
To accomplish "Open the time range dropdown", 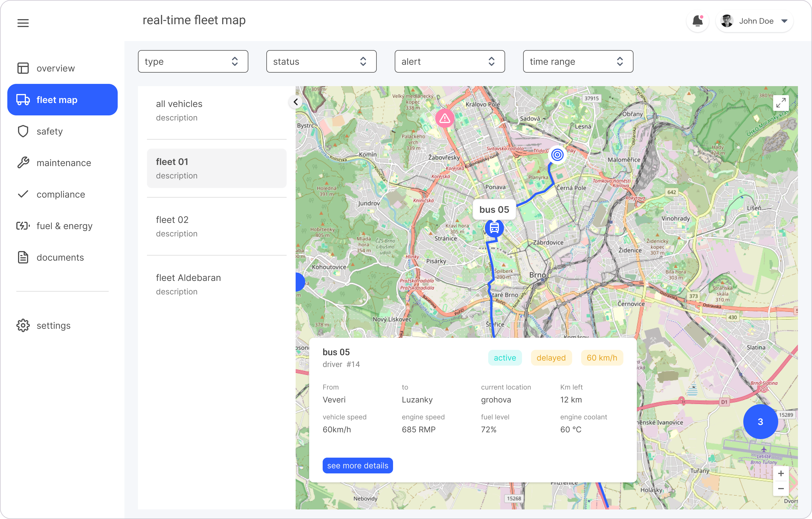I will coord(578,61).
